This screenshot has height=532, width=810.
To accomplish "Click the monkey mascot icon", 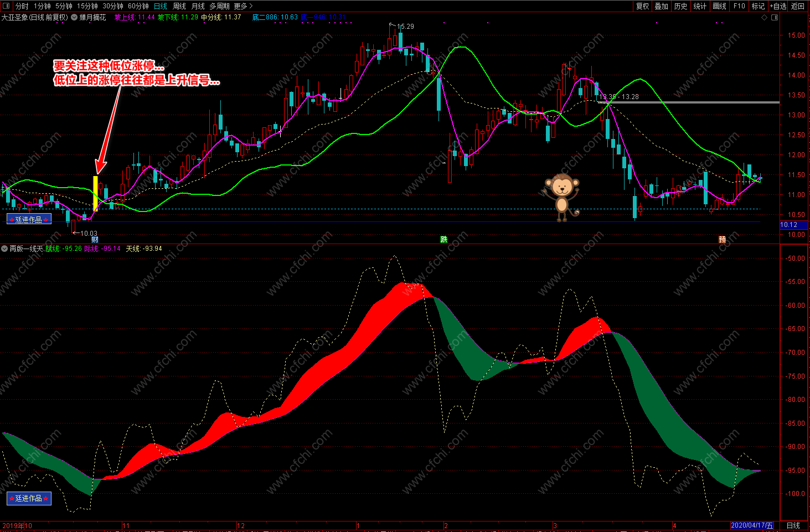I will [x=562, y=197].
